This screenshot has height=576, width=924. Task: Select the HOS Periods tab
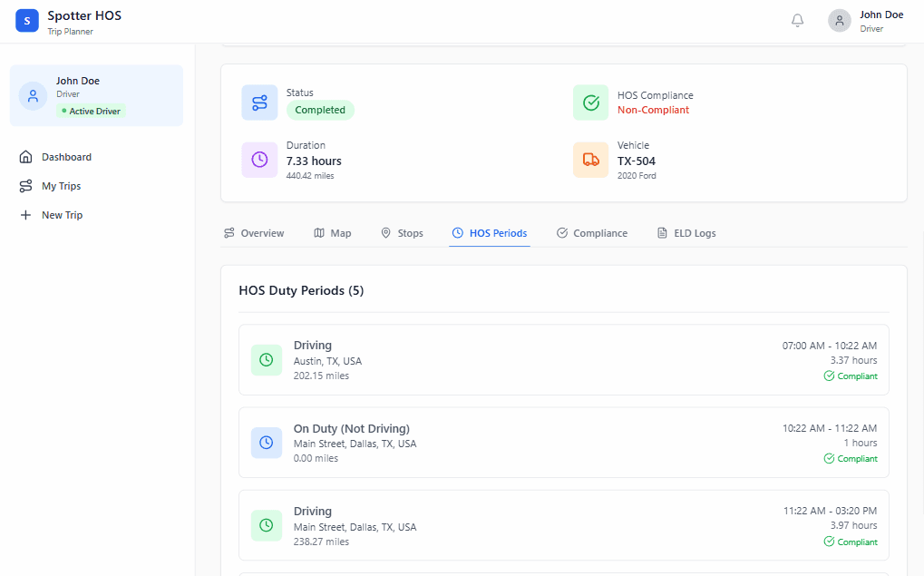(x=490, y=233)
